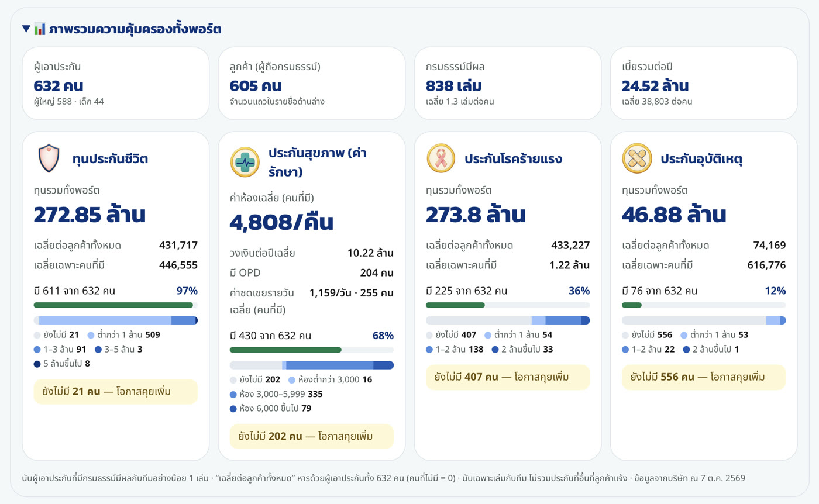The image size is (819, 504).
Task: Click the 3–5 ล้าน 3 legend dot
Action: (x=98, y=349)
